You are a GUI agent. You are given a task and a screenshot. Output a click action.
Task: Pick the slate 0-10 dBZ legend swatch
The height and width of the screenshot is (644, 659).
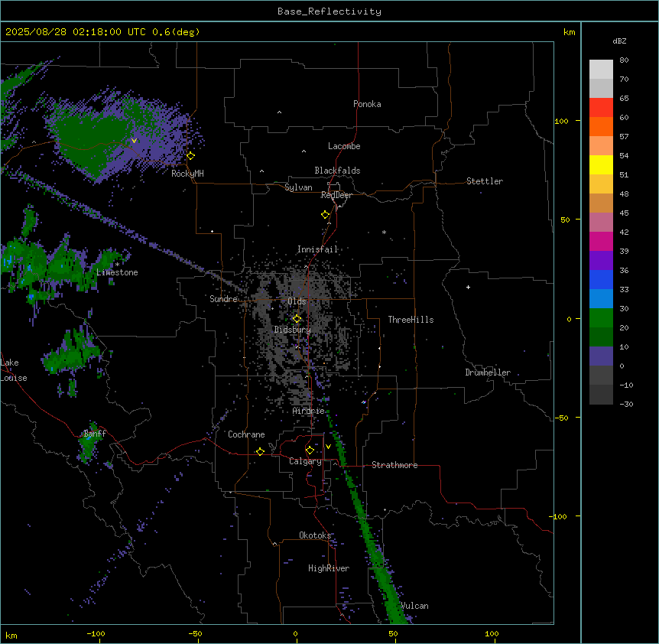click(601, 356)
